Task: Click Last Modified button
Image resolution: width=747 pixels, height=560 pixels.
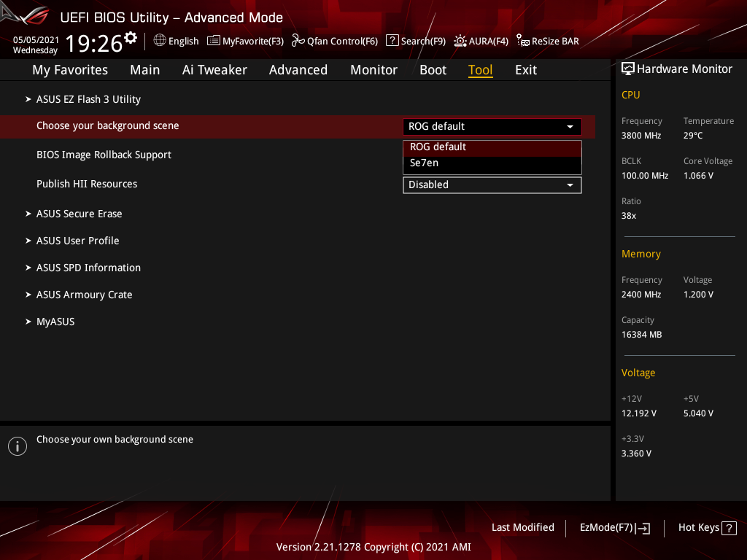Action: pyautogui.click(x=522, y=528)
